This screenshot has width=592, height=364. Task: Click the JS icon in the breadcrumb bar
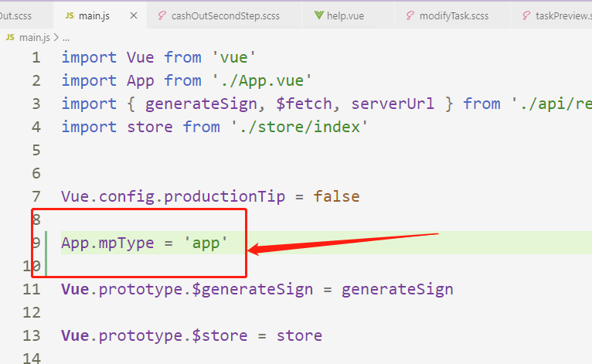pyautogui.click(x=11, y=36)
